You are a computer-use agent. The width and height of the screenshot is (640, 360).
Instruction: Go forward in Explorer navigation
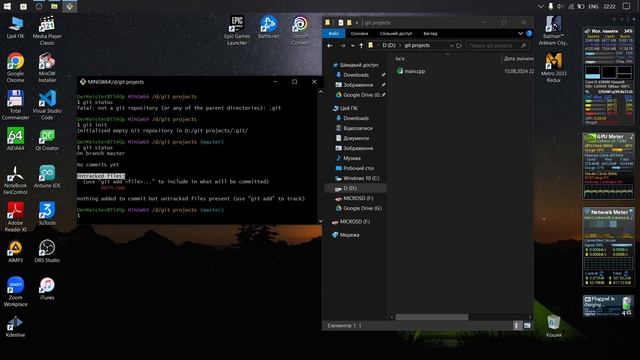[342, 46]
